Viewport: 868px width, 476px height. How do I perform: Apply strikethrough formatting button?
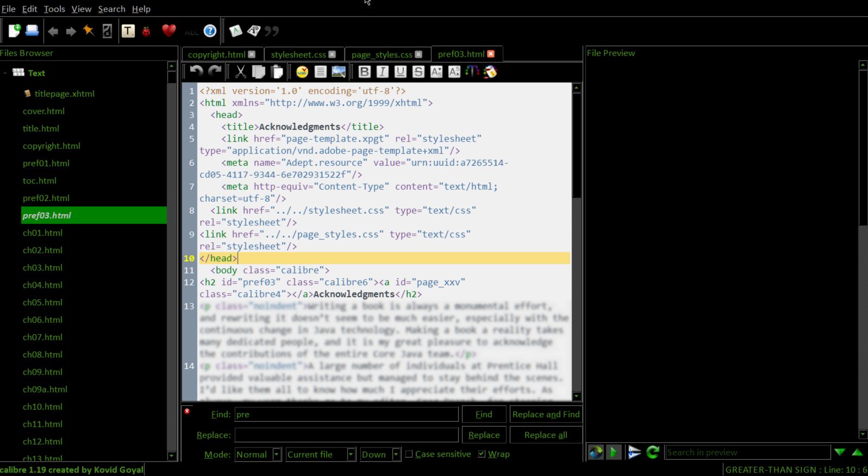pyautogui.click(x=418, y=72)
